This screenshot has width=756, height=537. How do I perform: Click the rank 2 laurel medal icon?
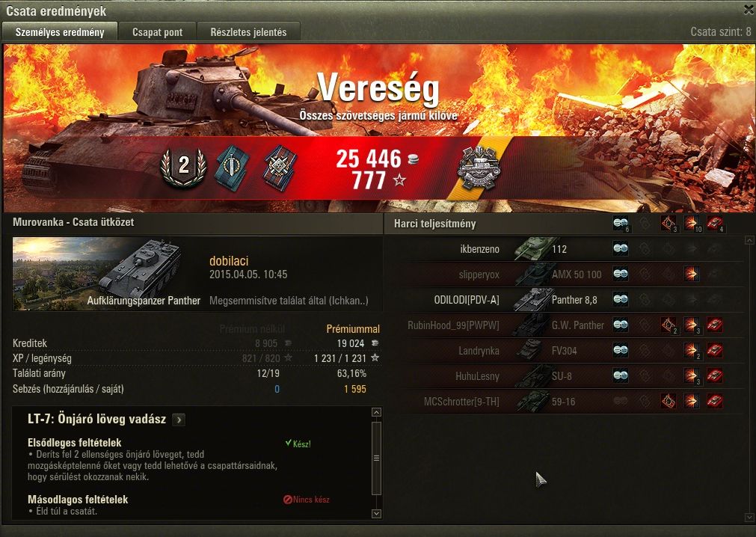pos(183,166)
